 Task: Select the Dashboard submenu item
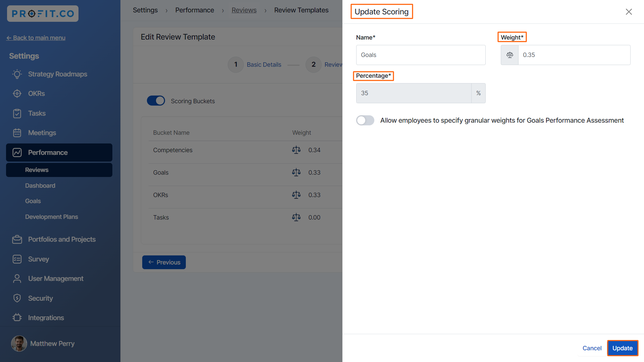point(40,186)
